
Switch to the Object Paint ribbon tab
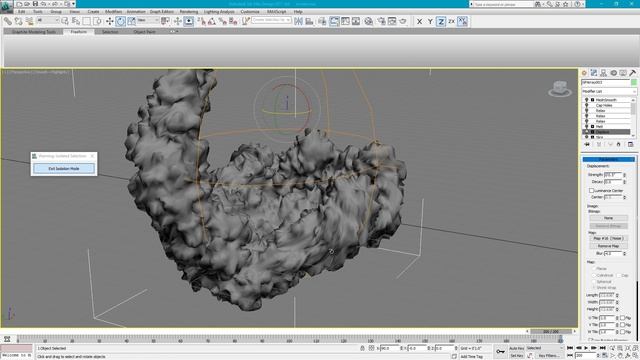[144, 31]
